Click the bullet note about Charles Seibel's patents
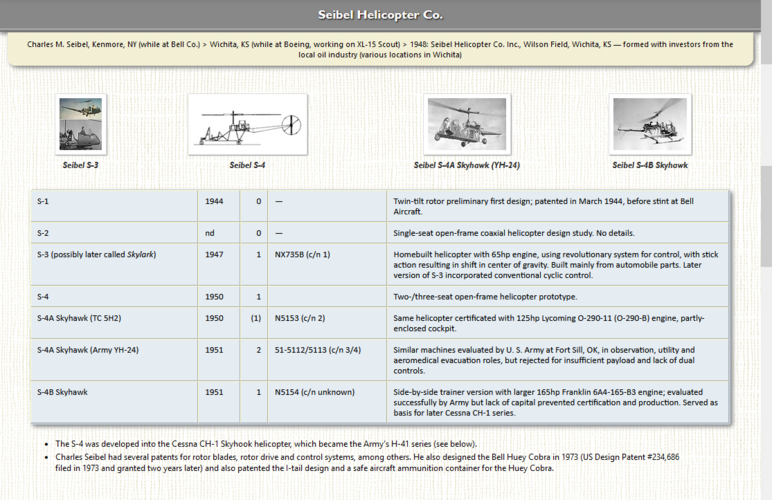Screen dimensions: 772x500 pos(367,463)
